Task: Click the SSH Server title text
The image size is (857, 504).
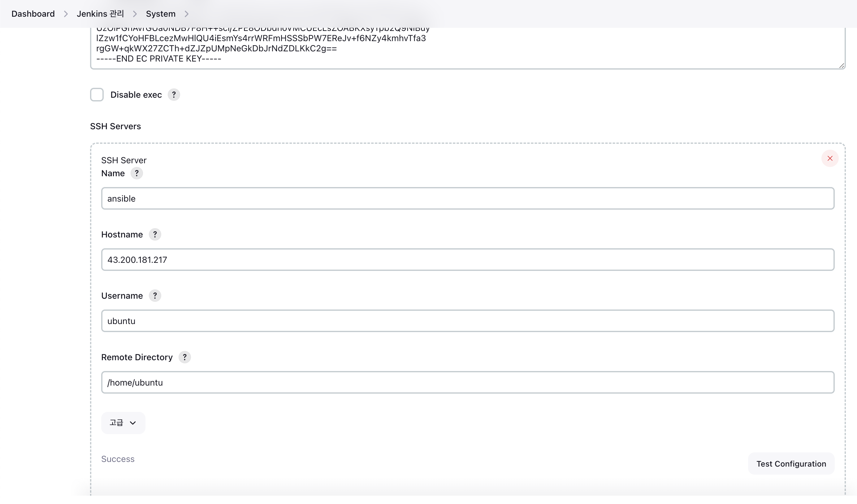Action: pyautogui.click(x=124, y=160)
